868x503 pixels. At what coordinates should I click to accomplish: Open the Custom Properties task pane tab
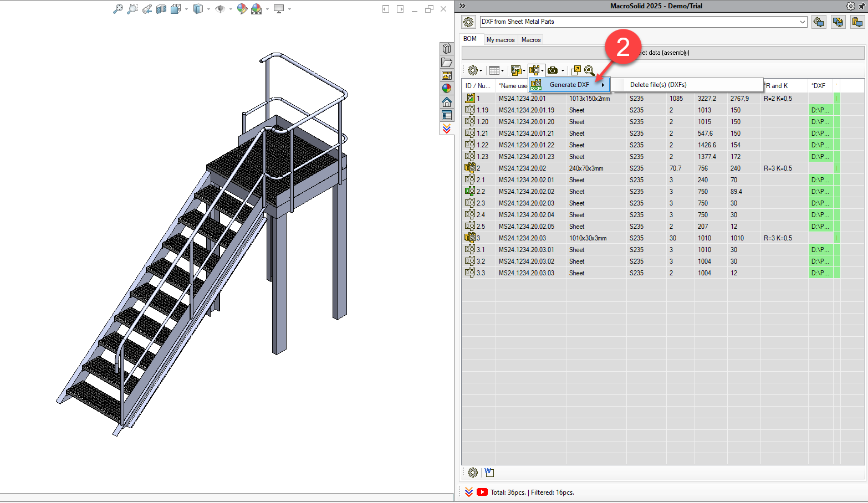pyautogui.click(x=447, y=115)
